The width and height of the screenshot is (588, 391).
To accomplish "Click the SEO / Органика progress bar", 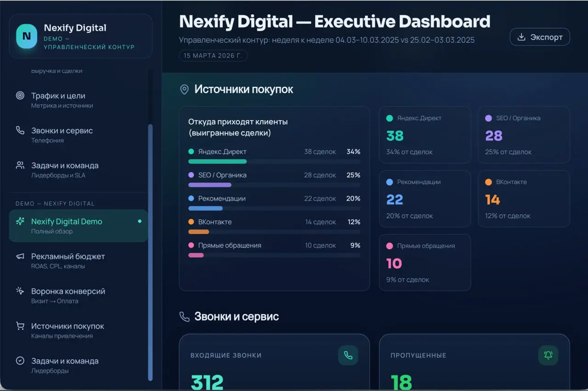I will [x=274, y=185].
